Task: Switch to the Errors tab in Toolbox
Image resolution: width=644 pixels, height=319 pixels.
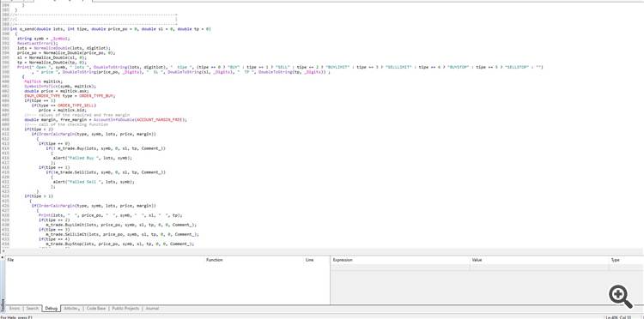Action: coord(15,309)
